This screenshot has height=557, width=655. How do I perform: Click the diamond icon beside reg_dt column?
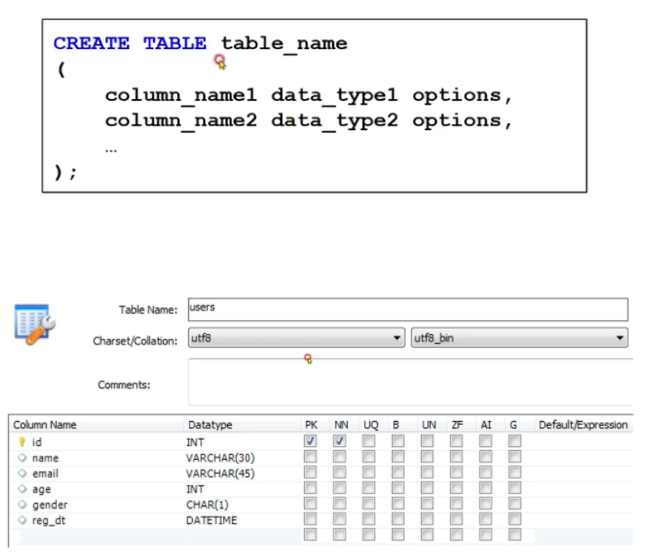(22, 520)
